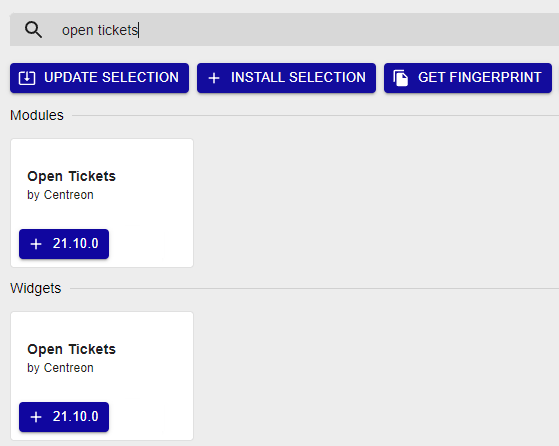Screen dimensions: 559x446
Task: Focus the 'open tickets' search field
Action: pyautogui.click(x=284, y=30)
